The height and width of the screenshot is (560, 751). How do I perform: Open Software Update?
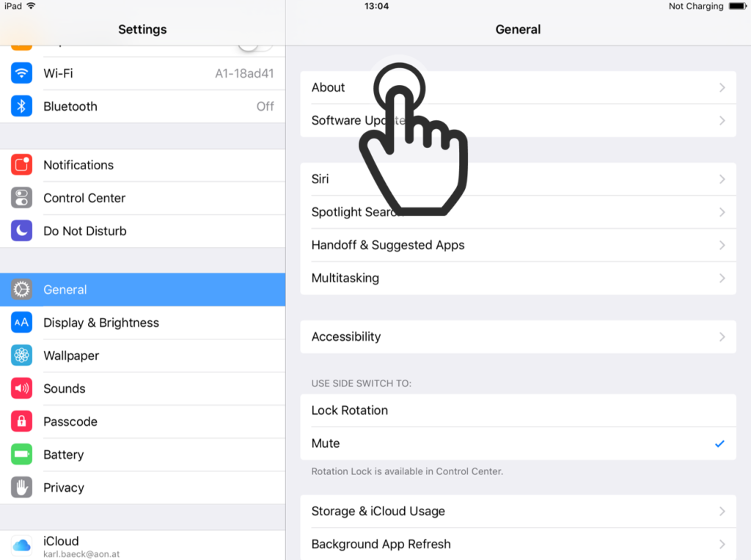pos(519,121)
